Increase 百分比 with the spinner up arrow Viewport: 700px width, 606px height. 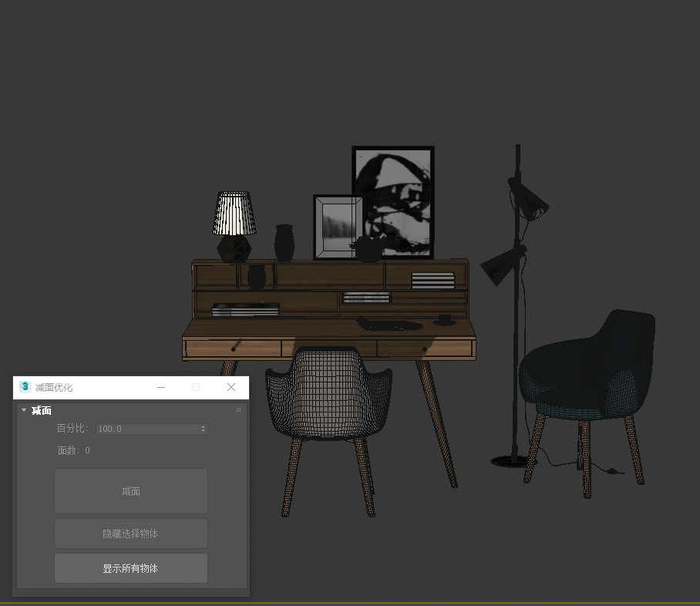click(x=204, y=426)
